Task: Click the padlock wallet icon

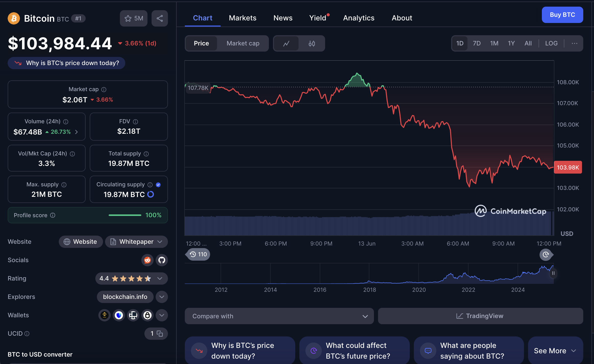Action: tap(147, 315)
